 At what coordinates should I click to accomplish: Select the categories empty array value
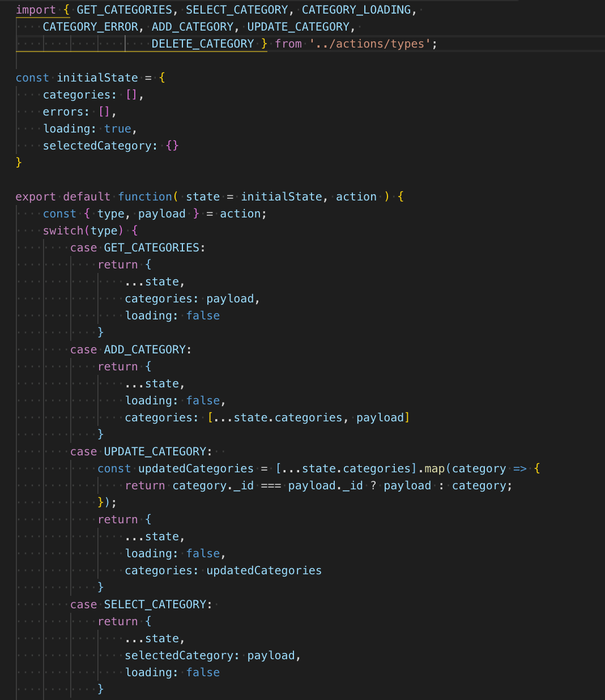(x=133, y=95)
